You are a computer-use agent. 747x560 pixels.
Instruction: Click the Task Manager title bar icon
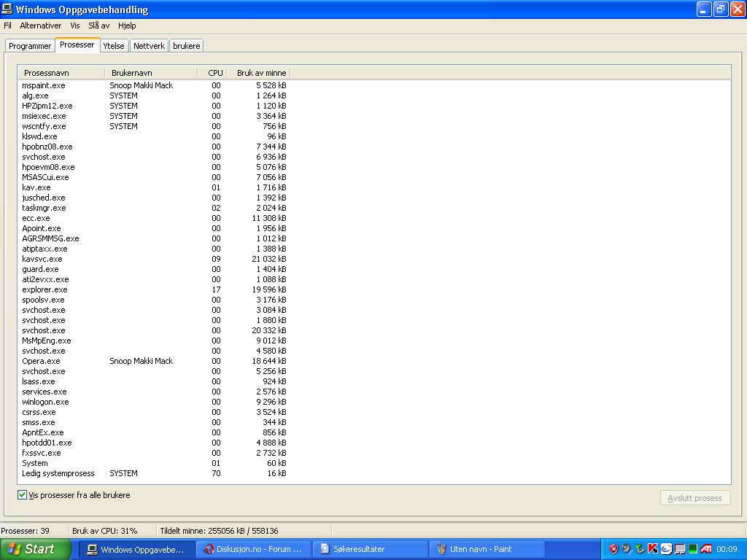click(x=7, y=9)
